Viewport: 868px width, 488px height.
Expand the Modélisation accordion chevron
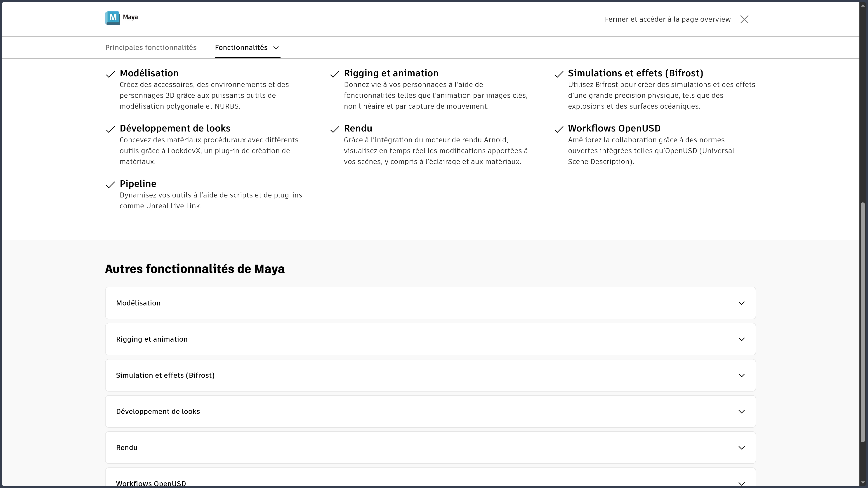742,303
